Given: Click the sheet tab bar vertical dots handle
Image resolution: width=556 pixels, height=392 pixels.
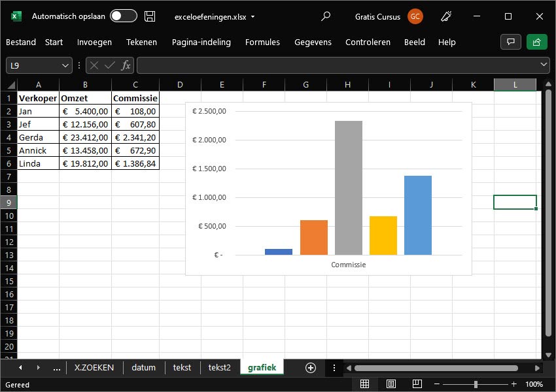Looking at the screenshot, I should coord(334,368).
